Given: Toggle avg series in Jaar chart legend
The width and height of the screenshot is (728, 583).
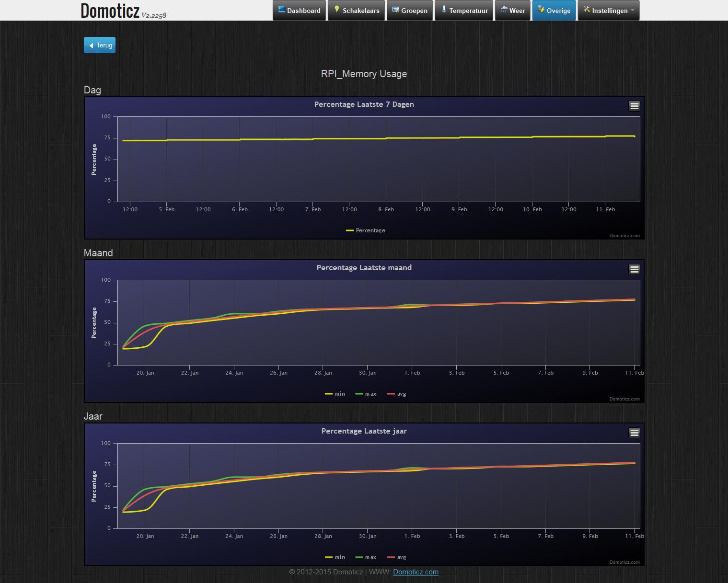Looking at the screenshot, I should 397,557.
